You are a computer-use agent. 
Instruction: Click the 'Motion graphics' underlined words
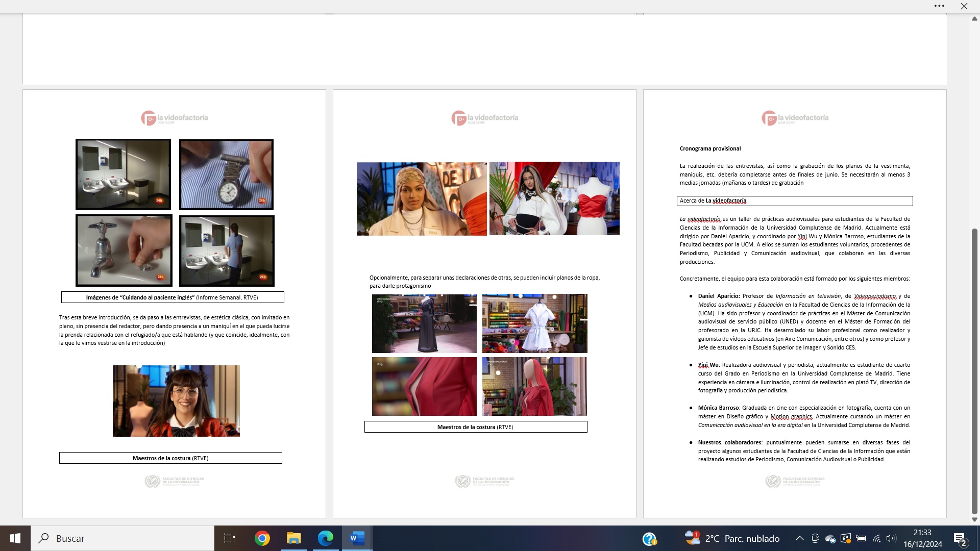pos(791,416)
